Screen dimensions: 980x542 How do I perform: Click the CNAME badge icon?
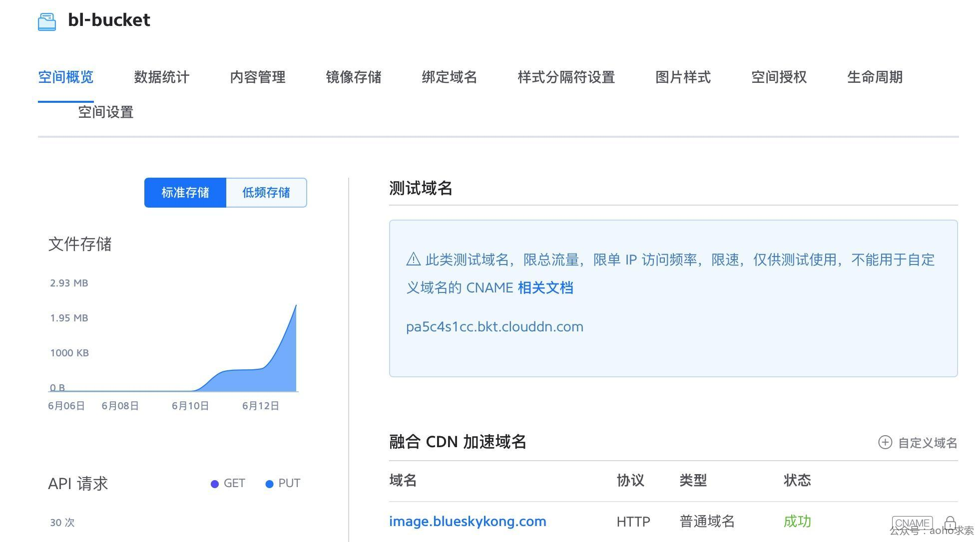tap(912, 523)
